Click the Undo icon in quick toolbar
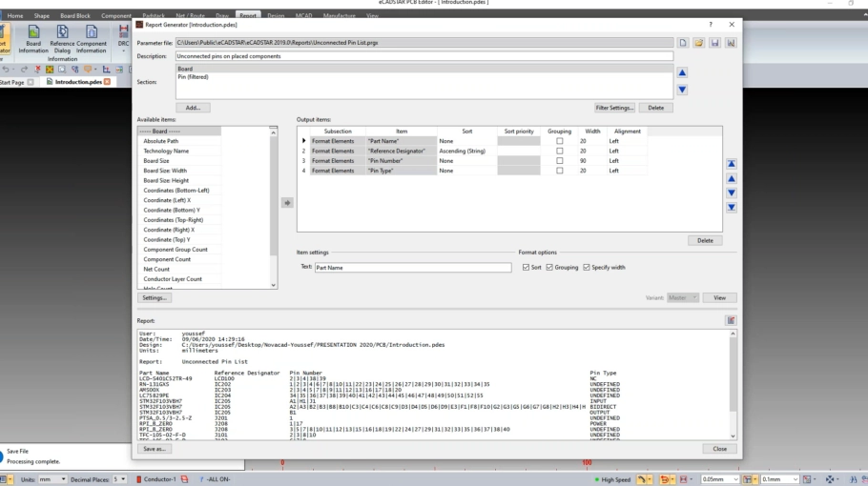Screen dimensions: 868x486 [x=6, y=70]
